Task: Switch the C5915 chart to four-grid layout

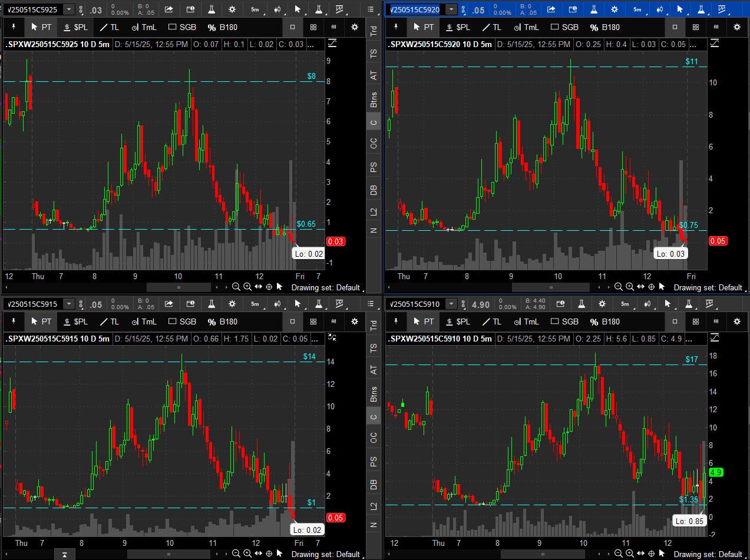Action: coord(313,322)
